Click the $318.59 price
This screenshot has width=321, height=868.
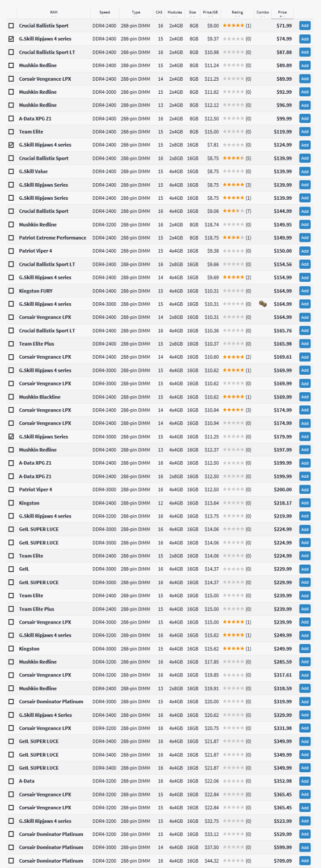pos(283,688)
